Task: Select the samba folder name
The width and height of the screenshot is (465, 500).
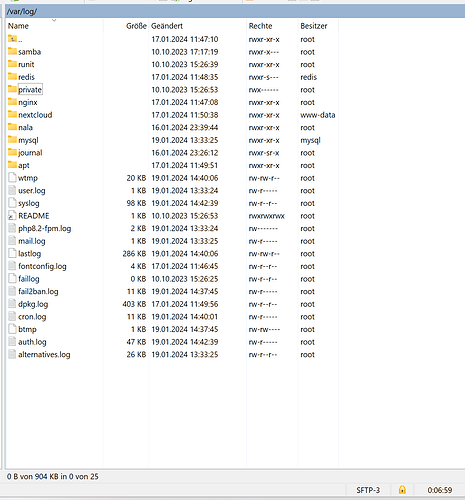Action: (x=30, y=52)
